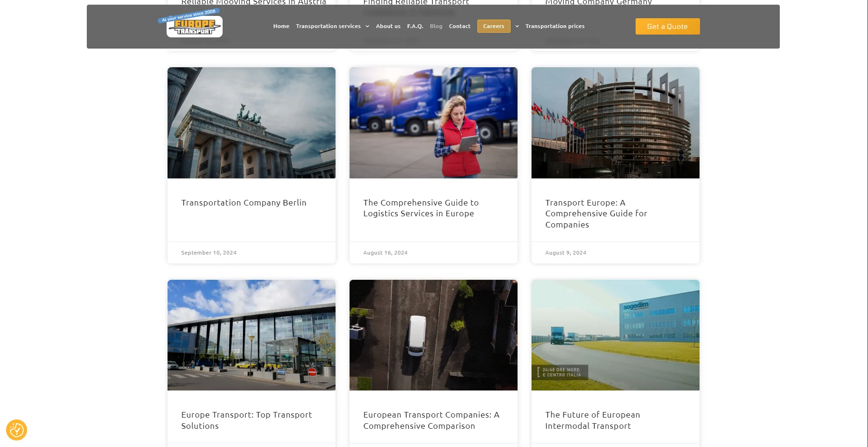The width and height of the screenshot is (868, 447).
Task: Click the August 16, 2024 date
Action: point(385,253)
